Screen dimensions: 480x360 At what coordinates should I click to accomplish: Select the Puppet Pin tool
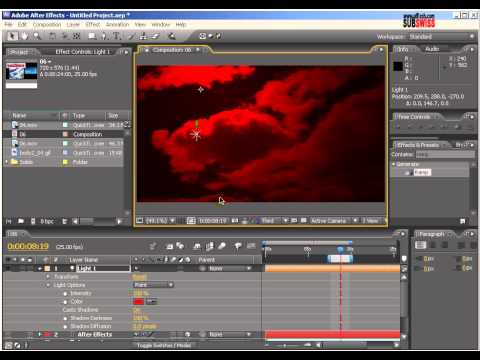[171, 36]
